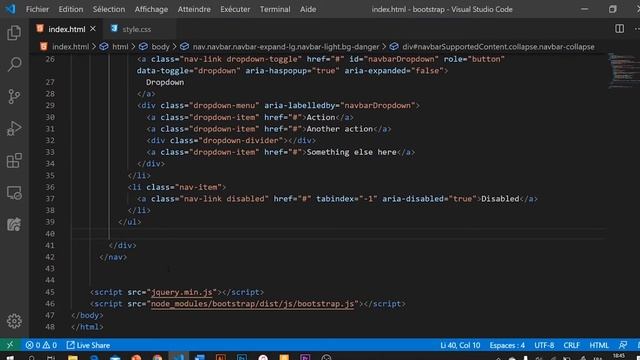Open the Search view in activity bar

14,64
